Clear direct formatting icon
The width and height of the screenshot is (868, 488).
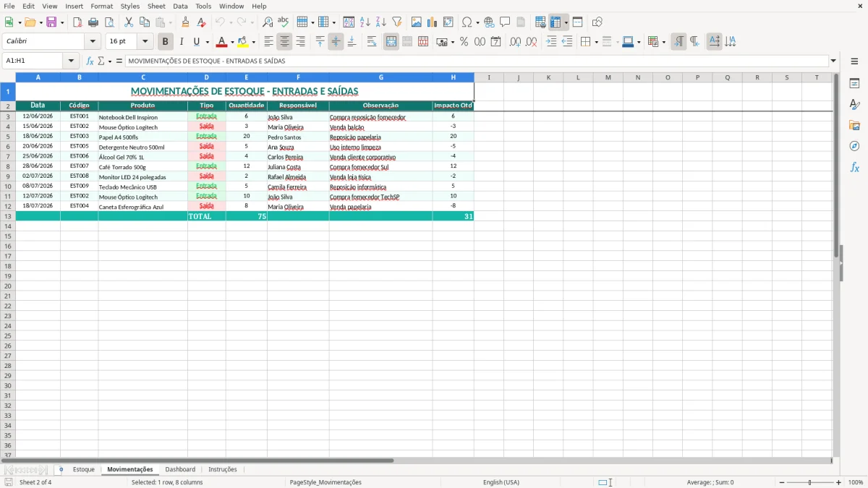point(202,22)
